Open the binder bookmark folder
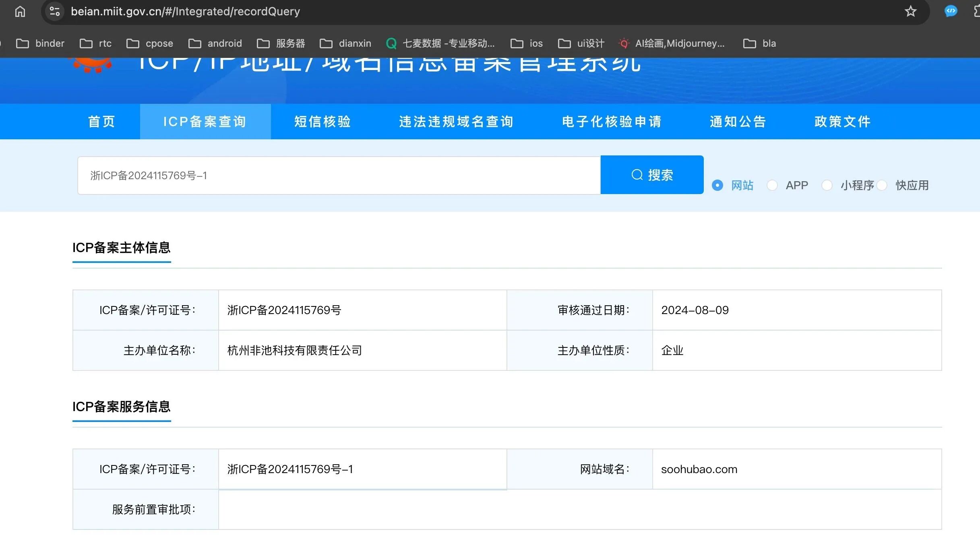The height and width of the screenshot is (554, 980). point(40,43)
